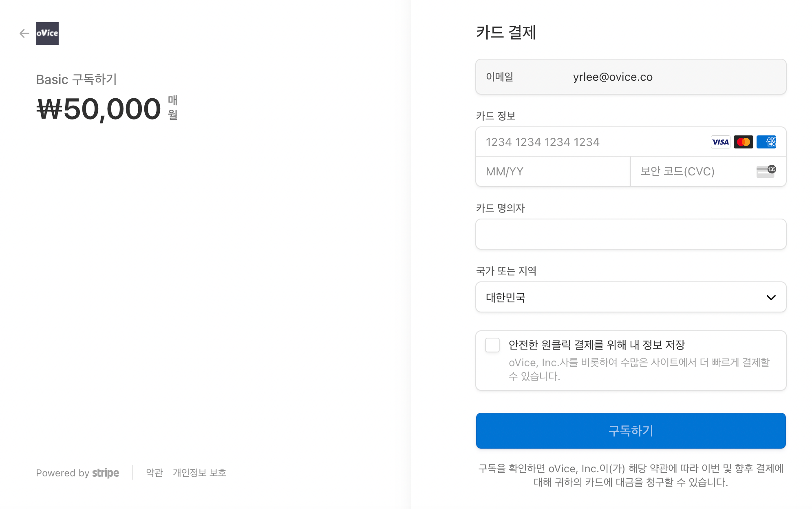Image resolution: width=812 pixels, height=509 pixels.
Task: Open the 약관 terms link
Action: (154, 473)
